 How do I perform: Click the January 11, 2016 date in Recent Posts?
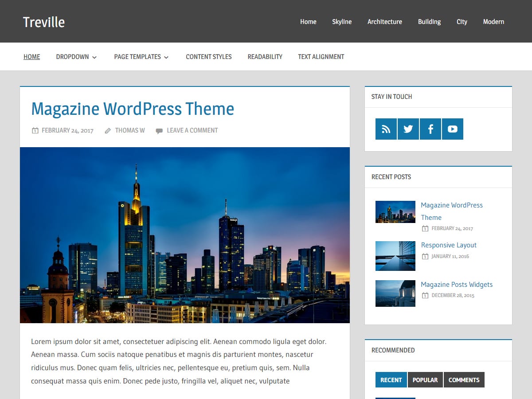pyautogui.click(x=450, y=256)
